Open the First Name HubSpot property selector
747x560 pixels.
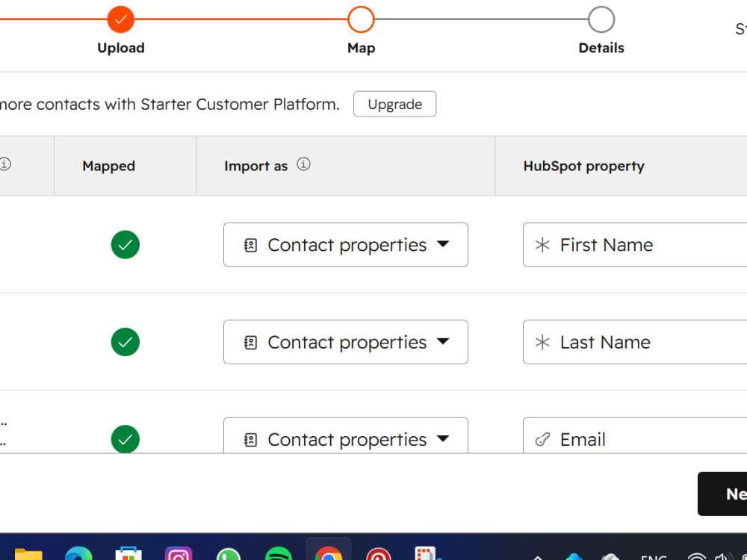click(x=634, y=245)
